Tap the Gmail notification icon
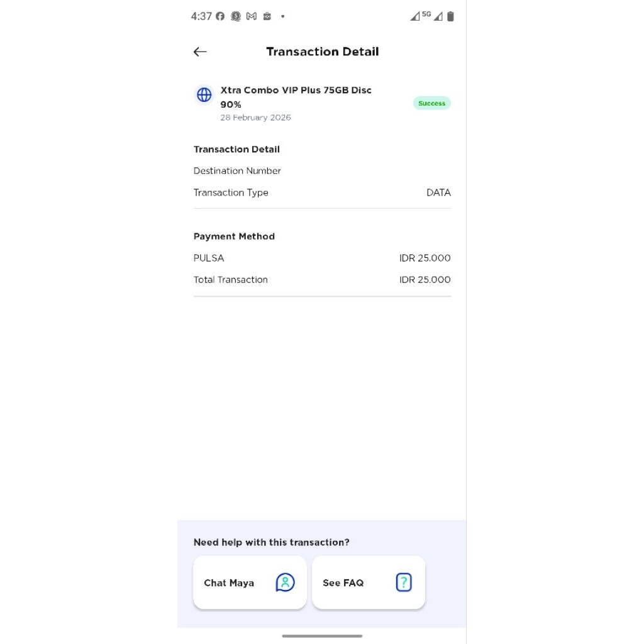 click(252, 16)
